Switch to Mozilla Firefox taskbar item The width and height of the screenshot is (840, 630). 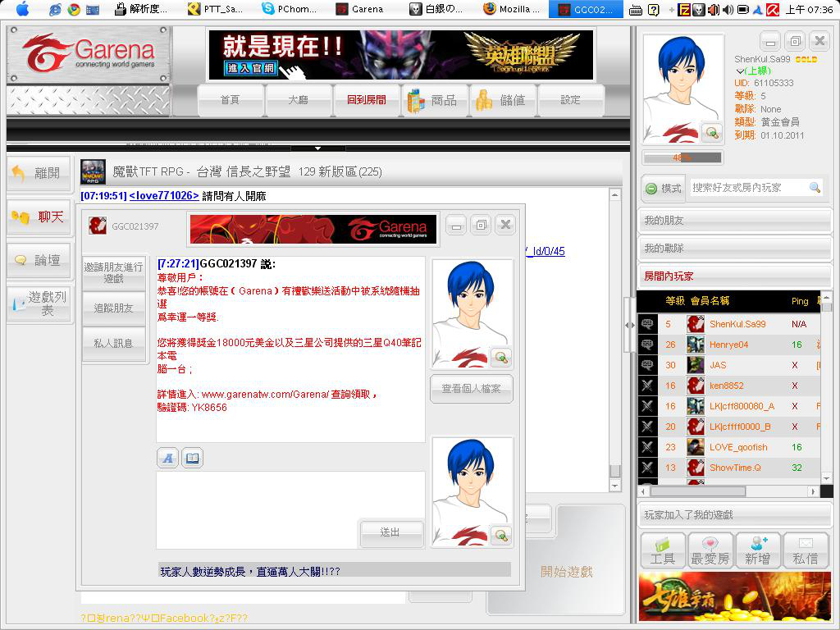tap(511, 9)
